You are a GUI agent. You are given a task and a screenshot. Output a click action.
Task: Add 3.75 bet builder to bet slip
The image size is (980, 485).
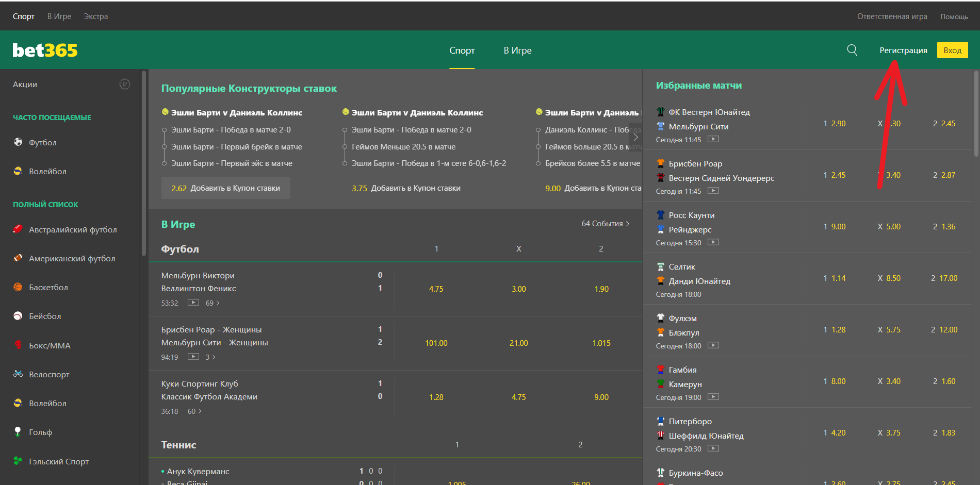click(x=406, y=188)
